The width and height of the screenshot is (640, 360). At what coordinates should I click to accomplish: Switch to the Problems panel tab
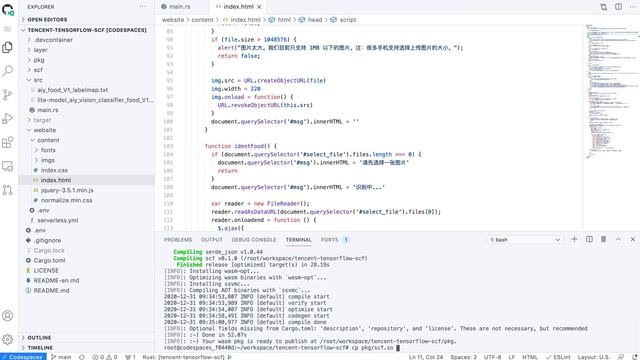click(178, 240)
